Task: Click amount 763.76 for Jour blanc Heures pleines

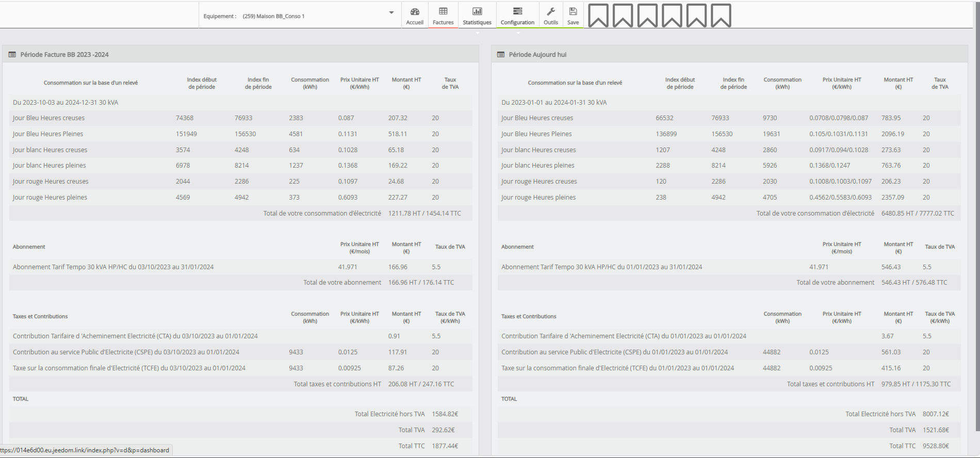Action: [891, 166]
